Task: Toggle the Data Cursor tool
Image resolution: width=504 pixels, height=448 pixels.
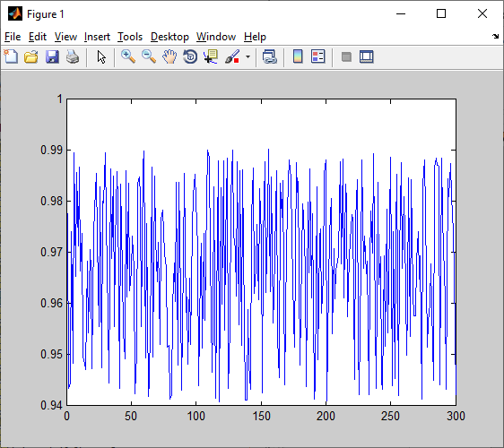Action: pyautogui.click(x=211, y=56)
